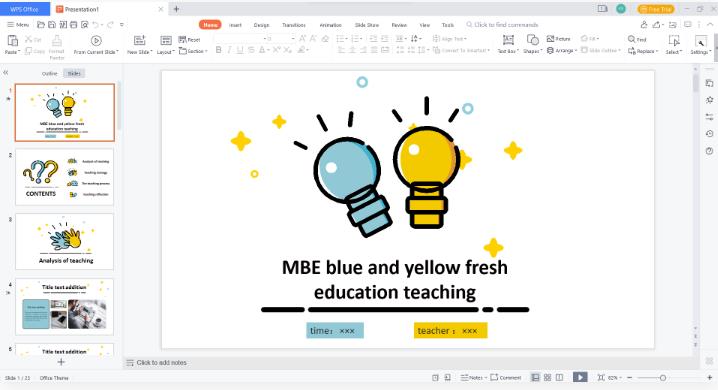The width and height of the screenshot is (718, 390).
Task: Open the Layout dropdown
Action: point(165,52)
